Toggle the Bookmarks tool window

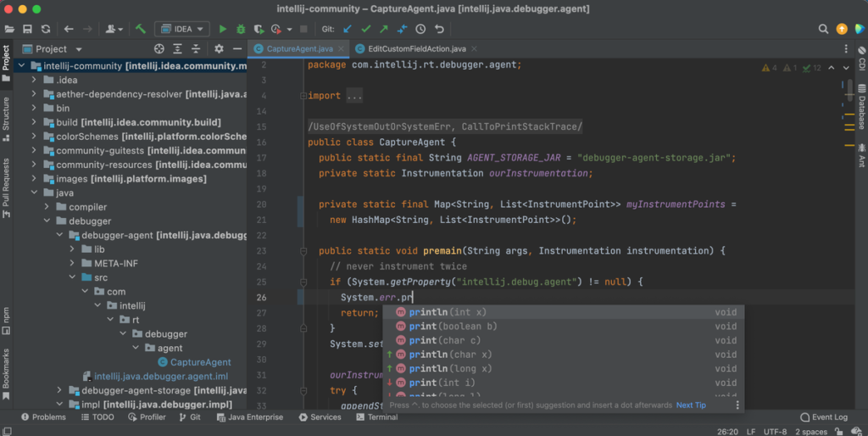[x=6, y=374]
